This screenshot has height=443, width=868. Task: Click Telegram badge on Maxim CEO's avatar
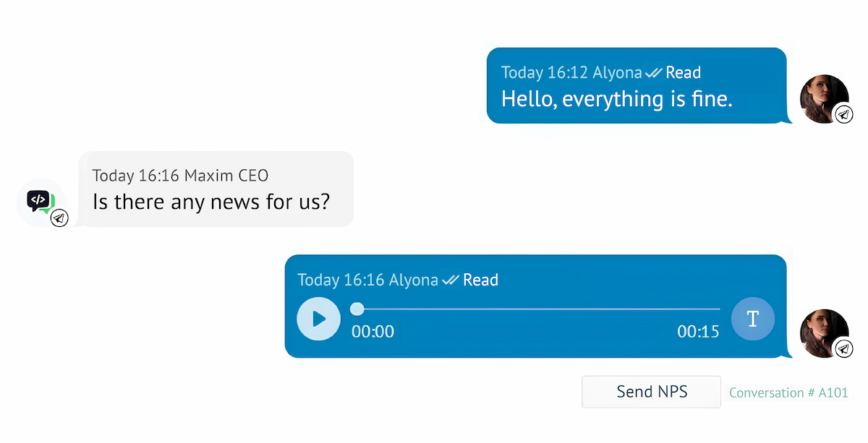[59, 218]
